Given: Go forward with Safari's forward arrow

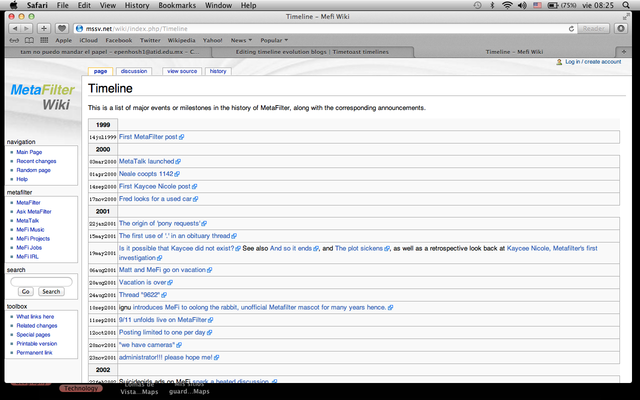Looking at the screenshot, I should pyautogui.click(x=26, y=29).
